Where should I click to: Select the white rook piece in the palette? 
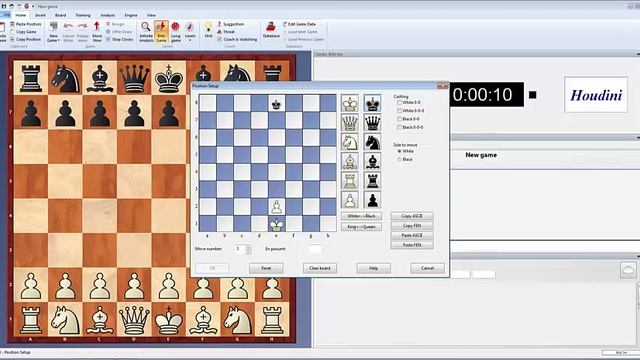[350, 180]
